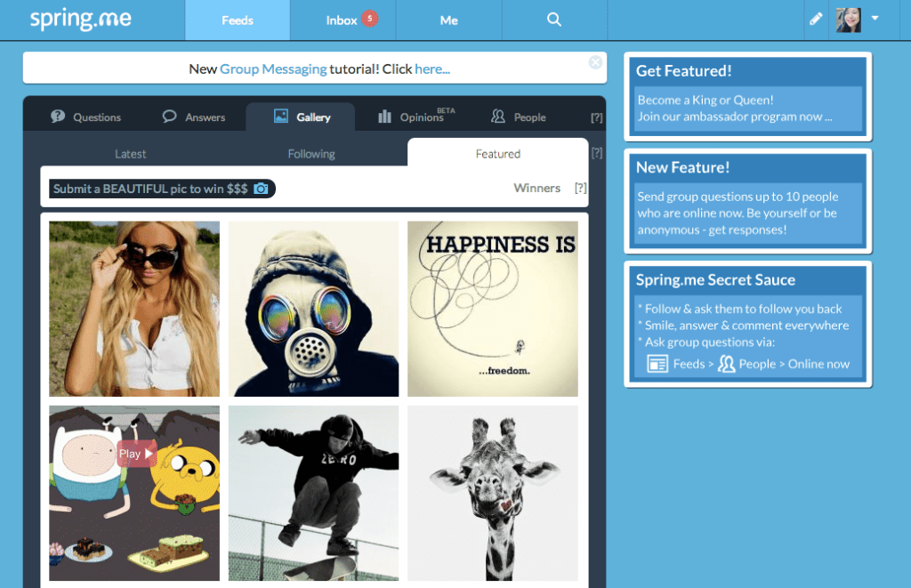
Task: Dismiss the Group Messaging tutorial banner
Action: [595, 62]
